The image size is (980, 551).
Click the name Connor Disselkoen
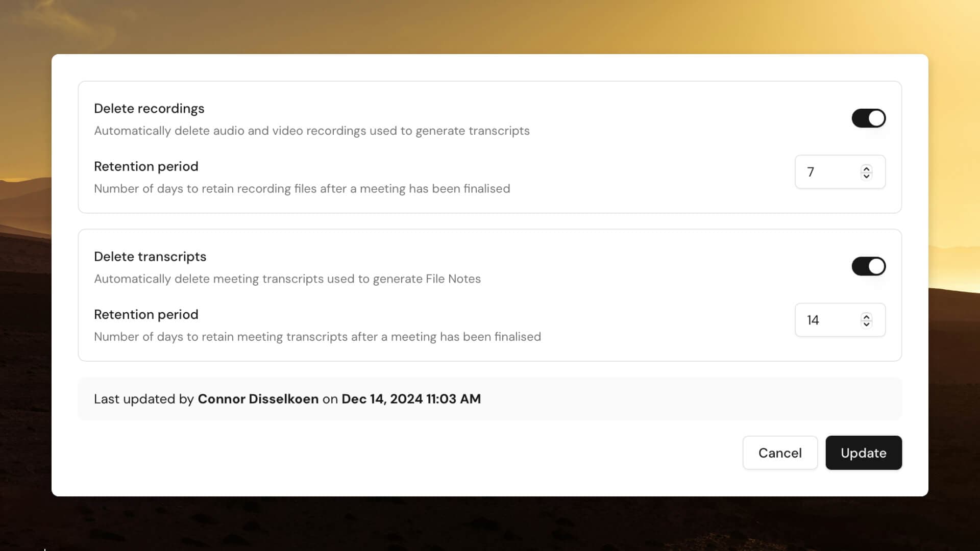click(257, 399)
